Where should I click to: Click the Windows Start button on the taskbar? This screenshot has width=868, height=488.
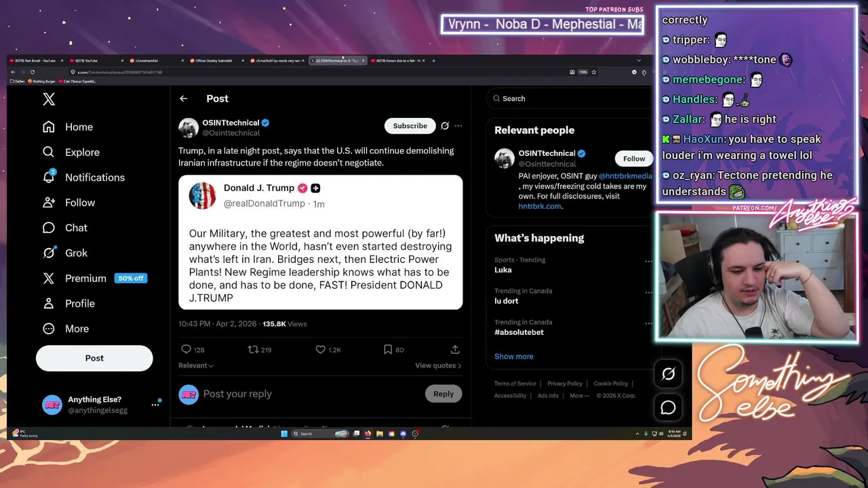click(284, 434)
